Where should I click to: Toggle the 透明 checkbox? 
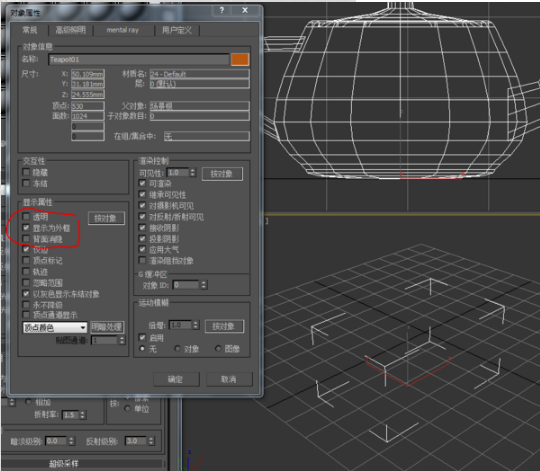coord(26,216)
